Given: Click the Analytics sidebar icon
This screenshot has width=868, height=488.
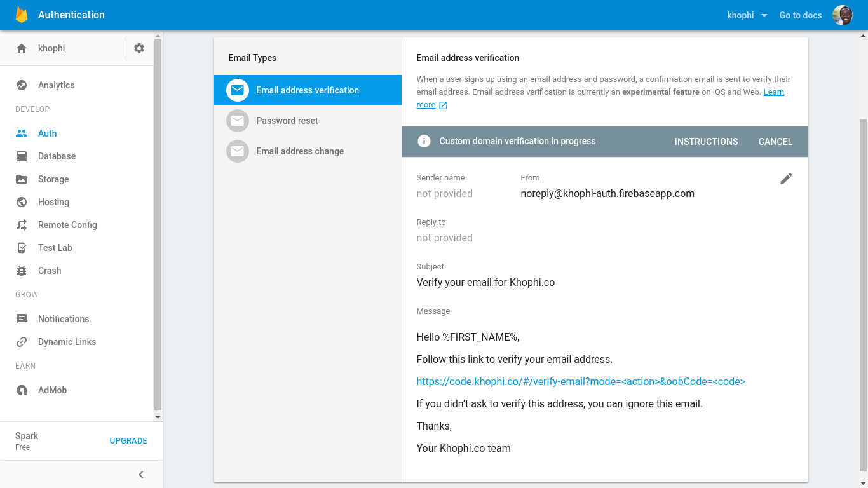Looking at the screenshot, I should click(22, 85).
